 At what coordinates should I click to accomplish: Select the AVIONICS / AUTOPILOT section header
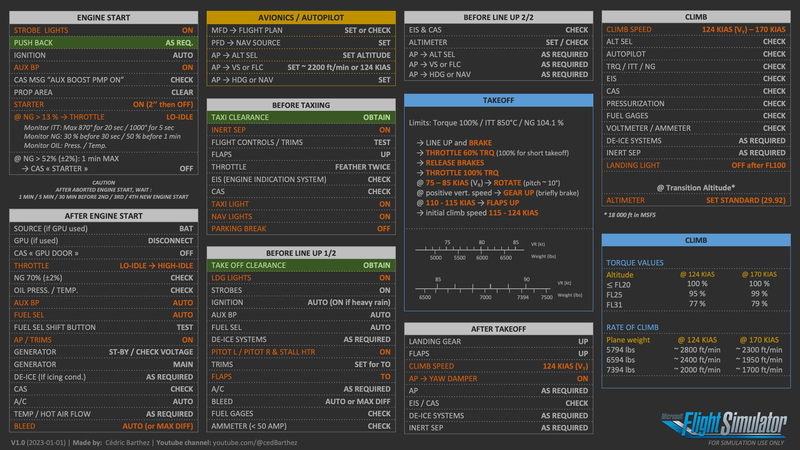[299, 17]
